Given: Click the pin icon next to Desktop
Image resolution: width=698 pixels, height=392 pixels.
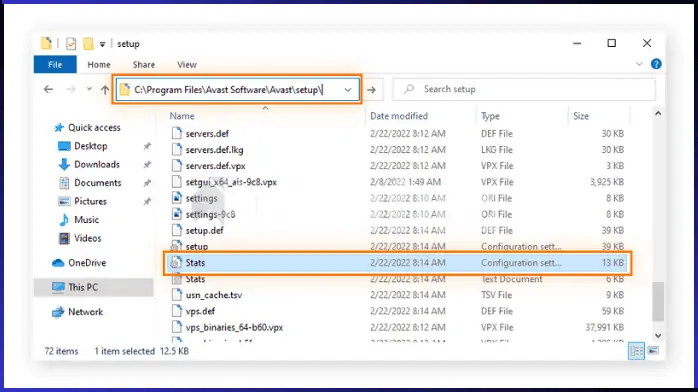Looking at the screenshot, I should [147, 146].
